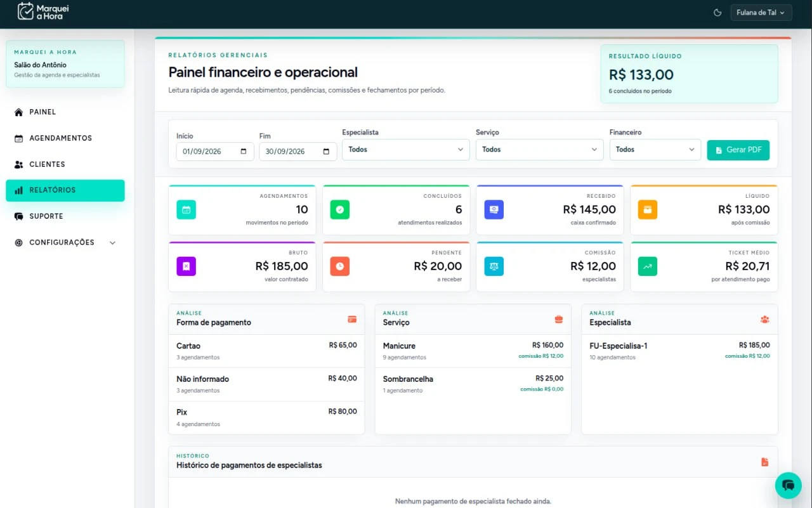Click the Comissão scale icon
This screenshot has width=812, height=508.
tap(494, 266)
